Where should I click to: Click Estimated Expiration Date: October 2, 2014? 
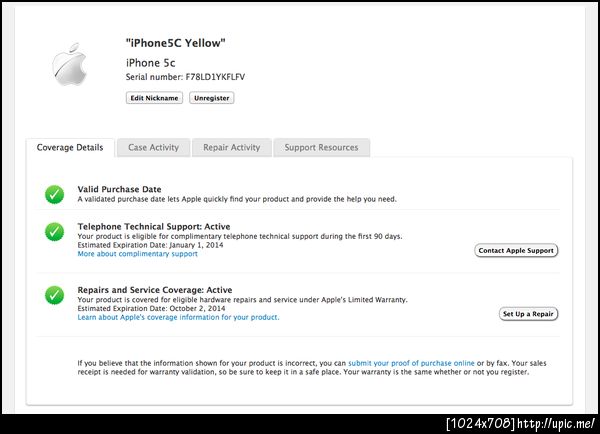click(x=151, y=308)
